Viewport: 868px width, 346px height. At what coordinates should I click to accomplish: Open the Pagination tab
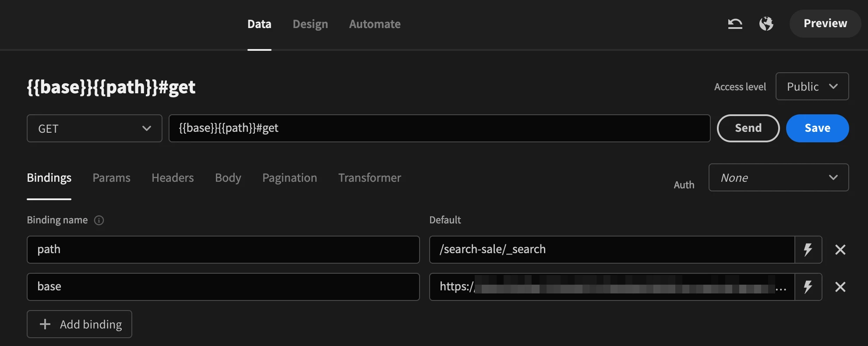pyautogui.click(x=289, y=178)
